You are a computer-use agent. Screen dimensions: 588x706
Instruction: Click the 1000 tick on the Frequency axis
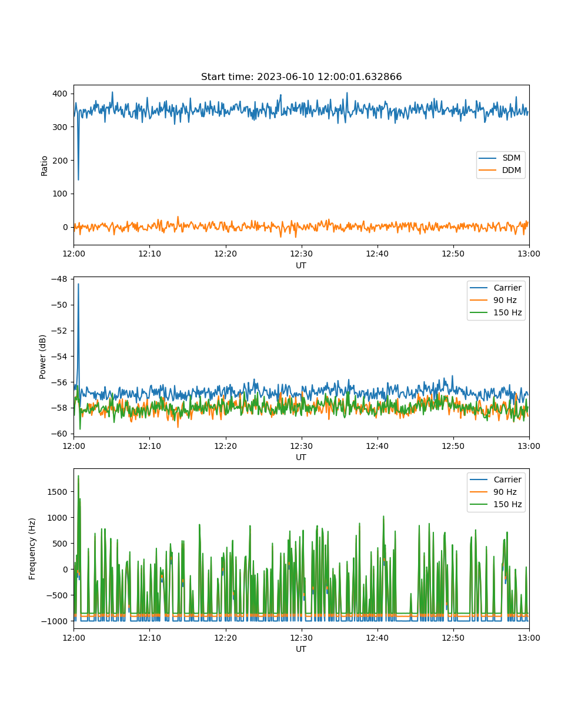[58, 517]
